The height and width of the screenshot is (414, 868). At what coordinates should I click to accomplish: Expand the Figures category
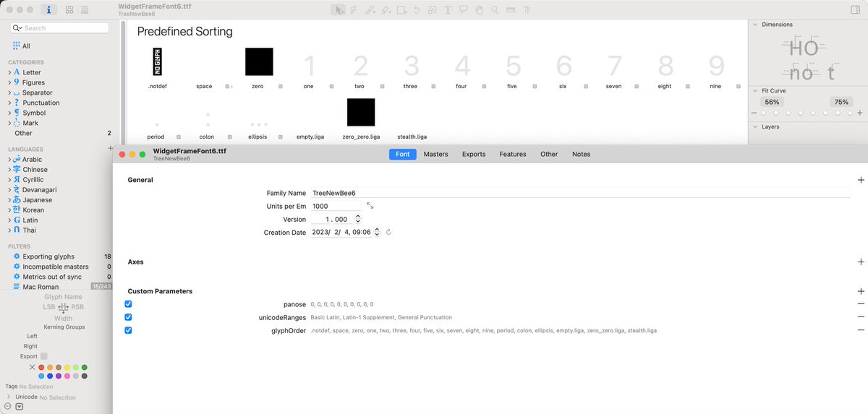tap(9, 82)
